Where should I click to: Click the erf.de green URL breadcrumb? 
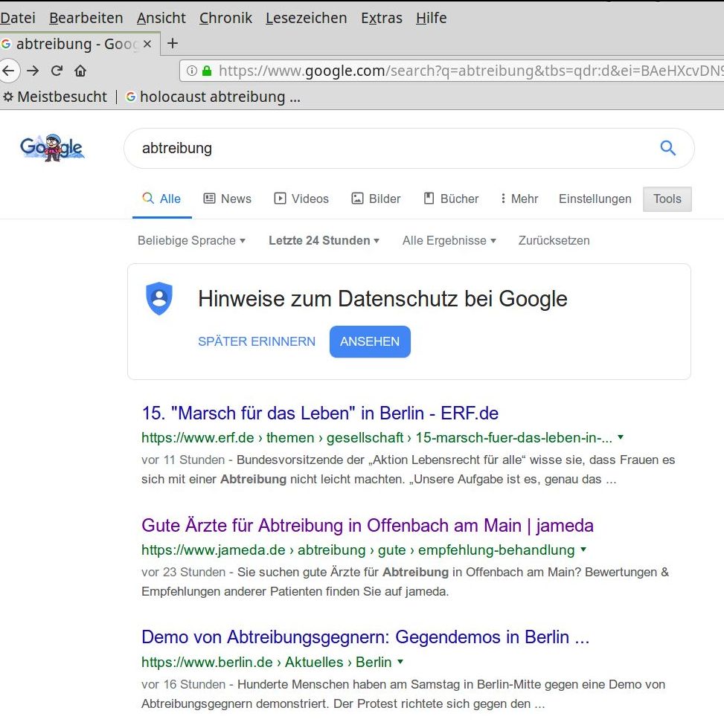tap(377, 438)
